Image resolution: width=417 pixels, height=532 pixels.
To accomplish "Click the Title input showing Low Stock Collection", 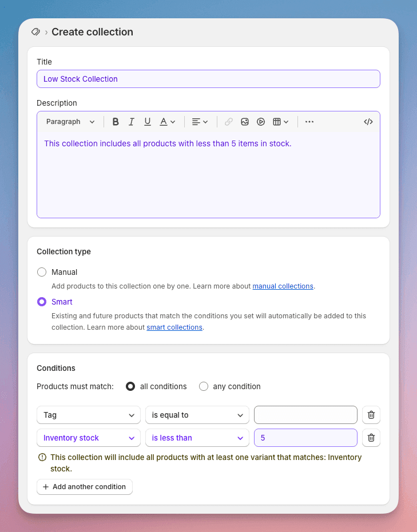I will coord(208,79).
